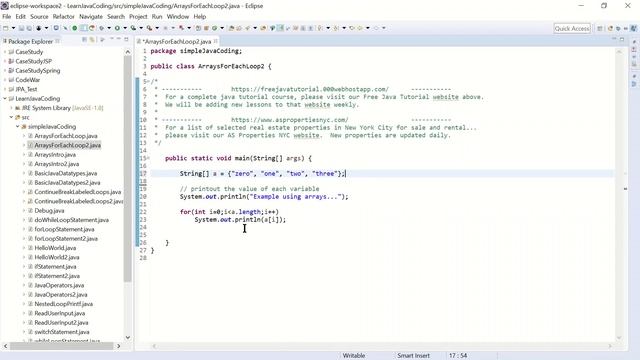The height and width of the screenshot is (360, 640).
Task: Click the Back navigation arrow in toolbar
Action: pos(360,28)
